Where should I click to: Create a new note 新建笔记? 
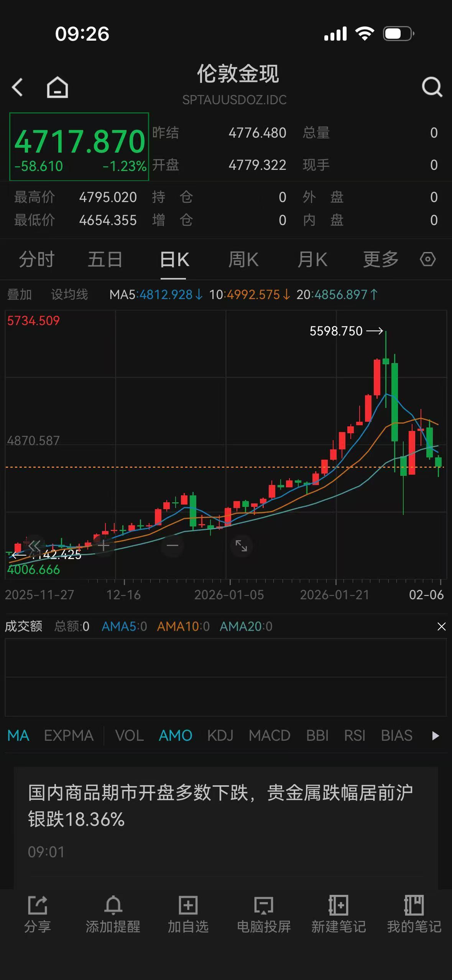(339, 914)
